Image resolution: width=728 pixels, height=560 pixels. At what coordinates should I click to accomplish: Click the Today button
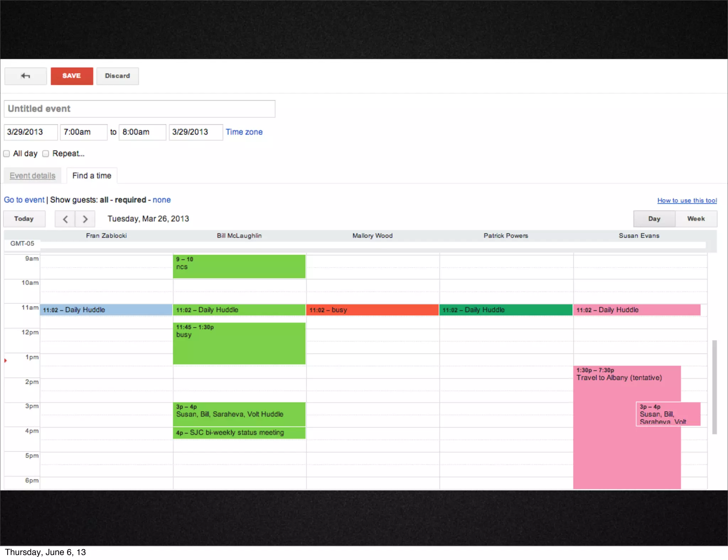tap(24, 219)
